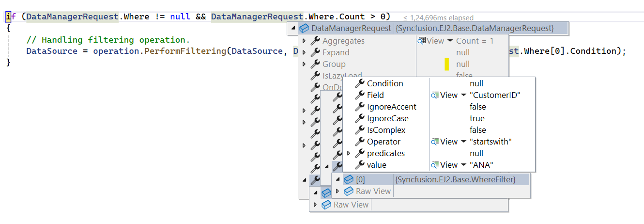Click "operation" identifier in code line
The height and width of the screenshot is (224, 644).
(x=116, y=51)
